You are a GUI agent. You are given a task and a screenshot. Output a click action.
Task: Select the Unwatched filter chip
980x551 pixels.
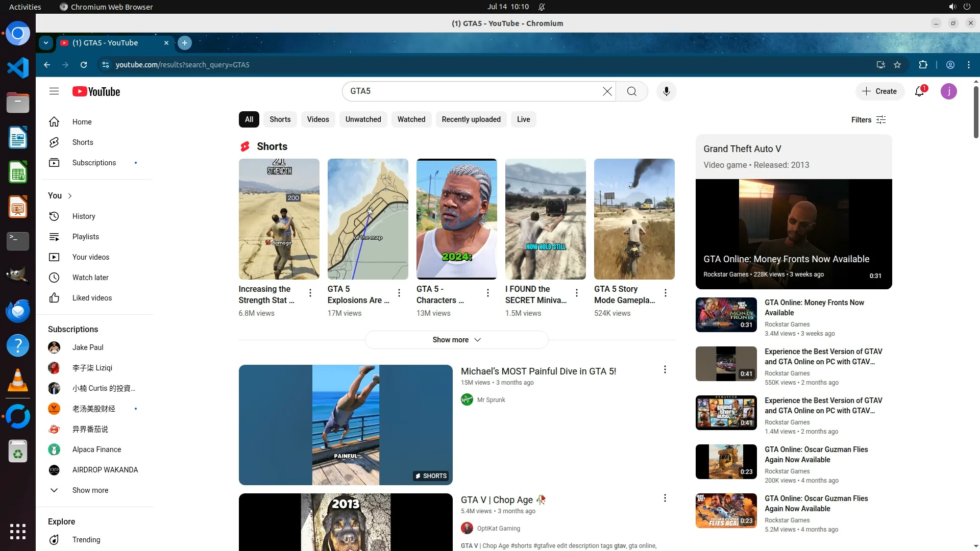tap(363, 119)
